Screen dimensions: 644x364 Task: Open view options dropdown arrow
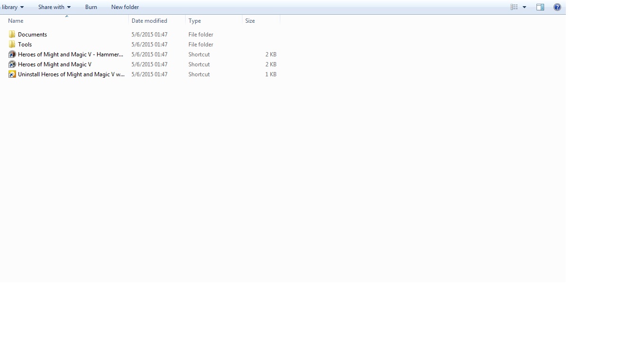(x=524, y=7)
